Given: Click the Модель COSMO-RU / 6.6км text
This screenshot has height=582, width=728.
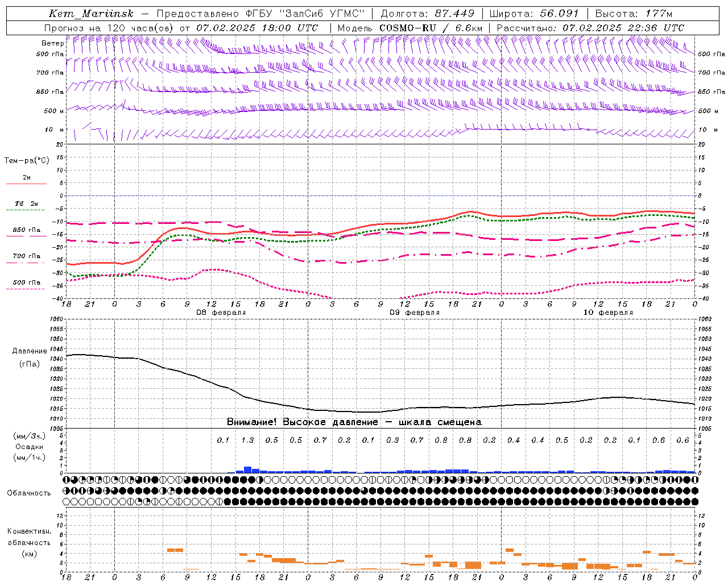Looking at the screenshot, I should pos(410,28).
